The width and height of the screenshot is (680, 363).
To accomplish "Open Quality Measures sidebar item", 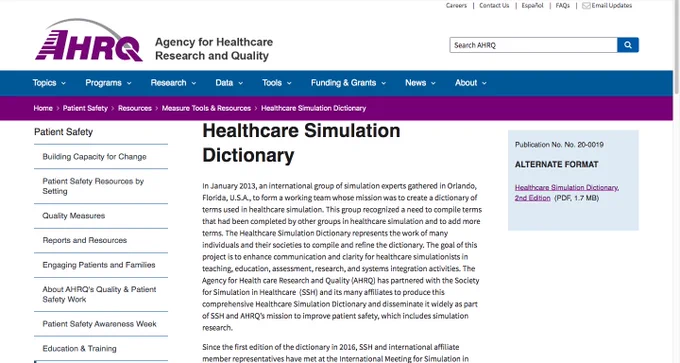I will pyautogui.click(x=74, y=216).
